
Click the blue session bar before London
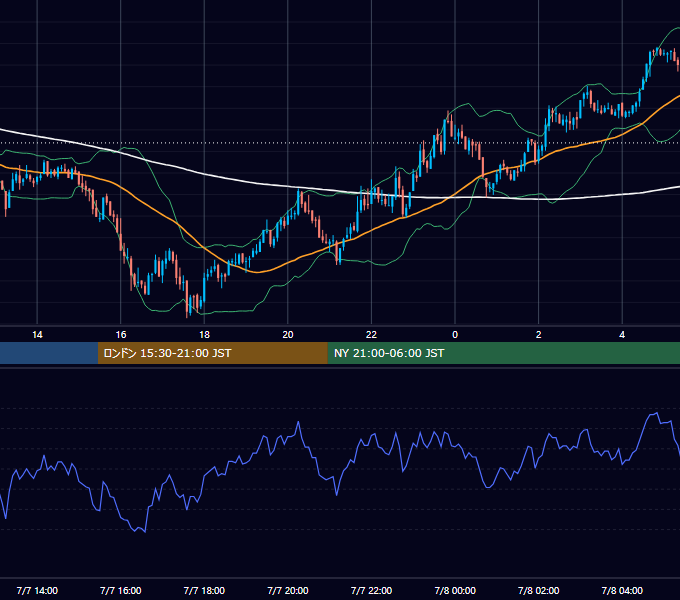[x=49, y=353]
